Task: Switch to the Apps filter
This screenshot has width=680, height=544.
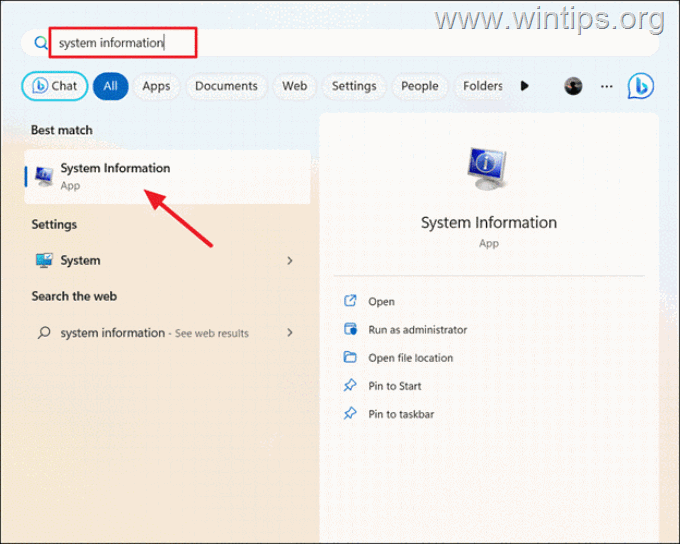Action: click(x=156, y=86)
